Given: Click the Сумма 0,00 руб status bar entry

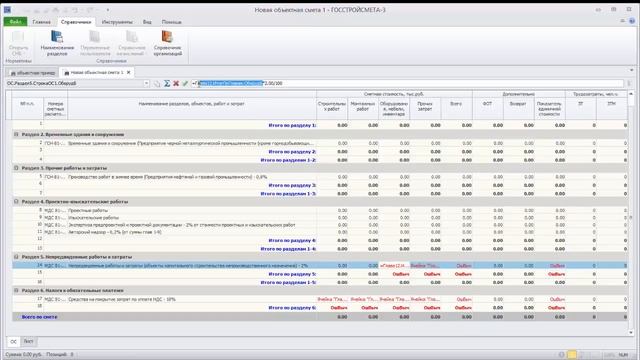Looking at the screenshot, I should click(x=23, y=354).
